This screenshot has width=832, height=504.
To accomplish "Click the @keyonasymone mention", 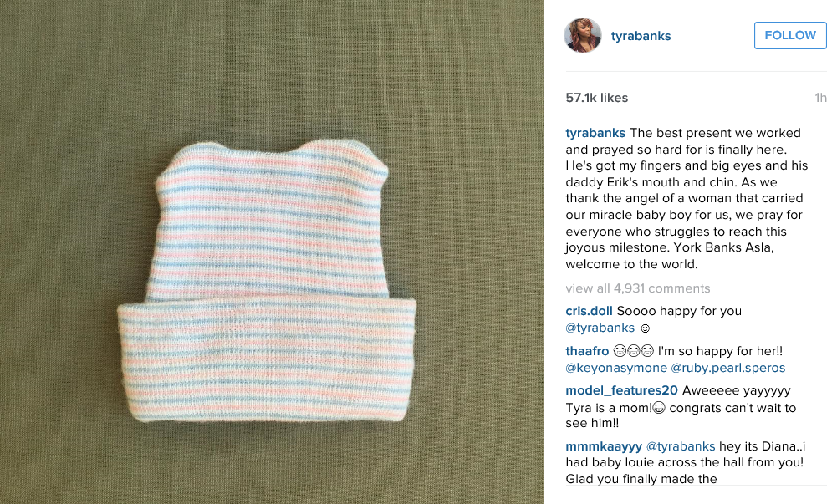I will [616, 368].
